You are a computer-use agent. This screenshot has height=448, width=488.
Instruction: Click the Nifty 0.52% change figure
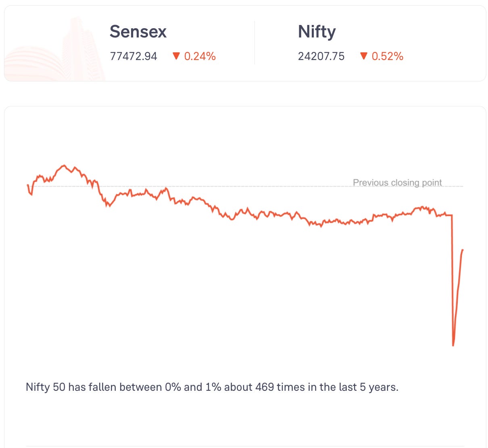click(387, 56)
